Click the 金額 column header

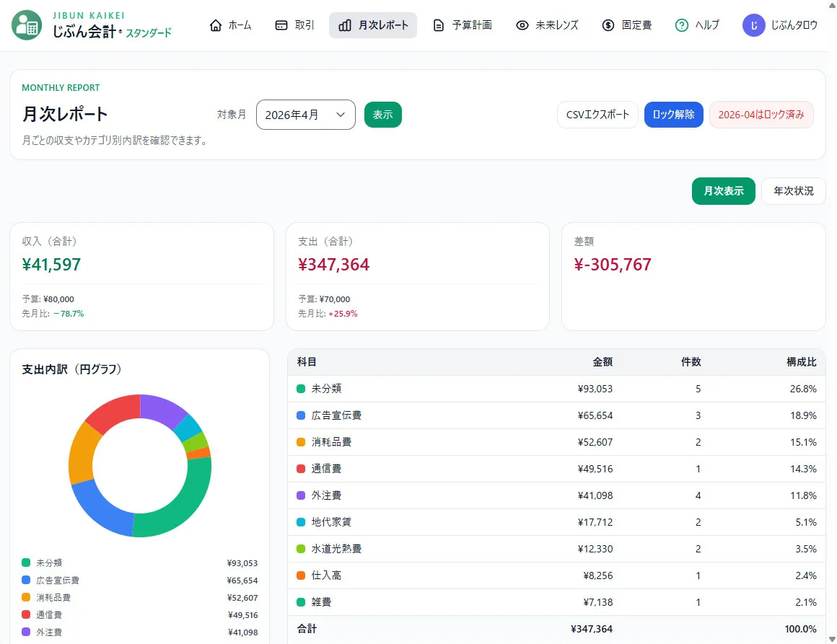click(x=602, y=362)
